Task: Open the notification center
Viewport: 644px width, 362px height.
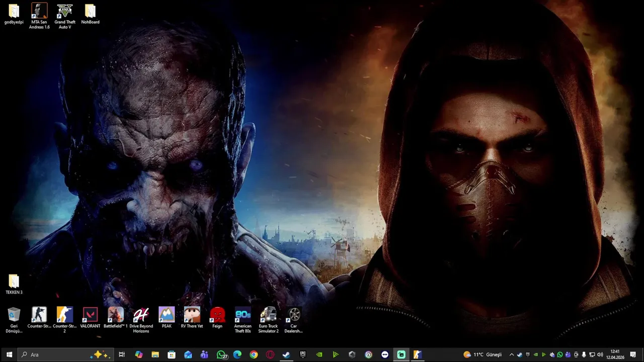Action: coord(633,354)
